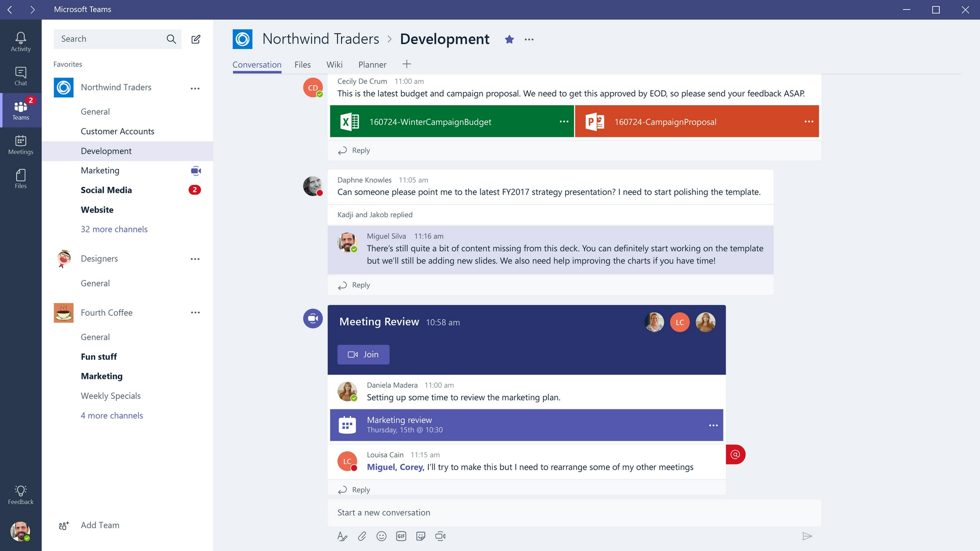The image size is (980, 551).
Task: Toggle favorite star for Development channel
Action: tap(510, 39)
